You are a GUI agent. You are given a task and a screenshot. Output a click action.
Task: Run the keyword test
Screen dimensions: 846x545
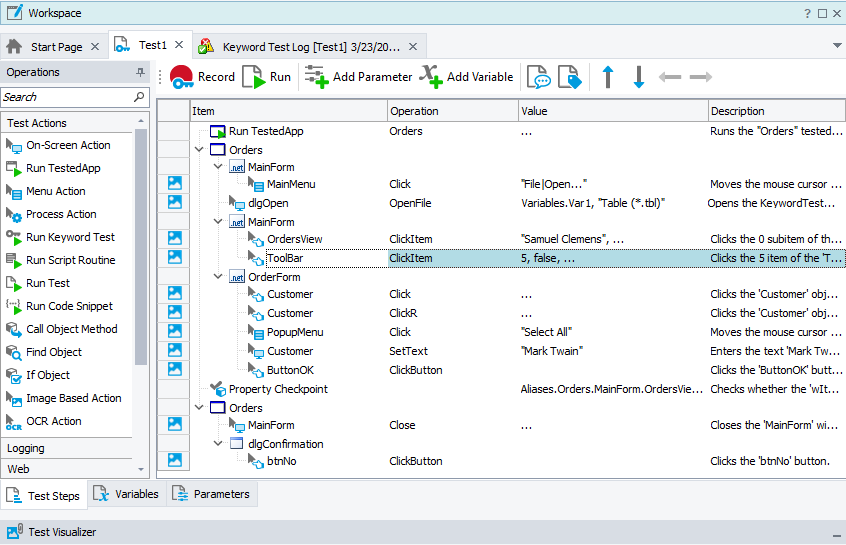click(x=267, y=77)
